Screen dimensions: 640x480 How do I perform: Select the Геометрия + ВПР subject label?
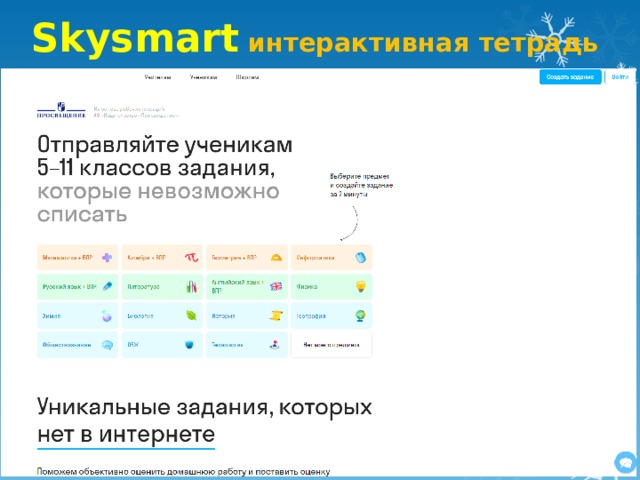(234, 258)
